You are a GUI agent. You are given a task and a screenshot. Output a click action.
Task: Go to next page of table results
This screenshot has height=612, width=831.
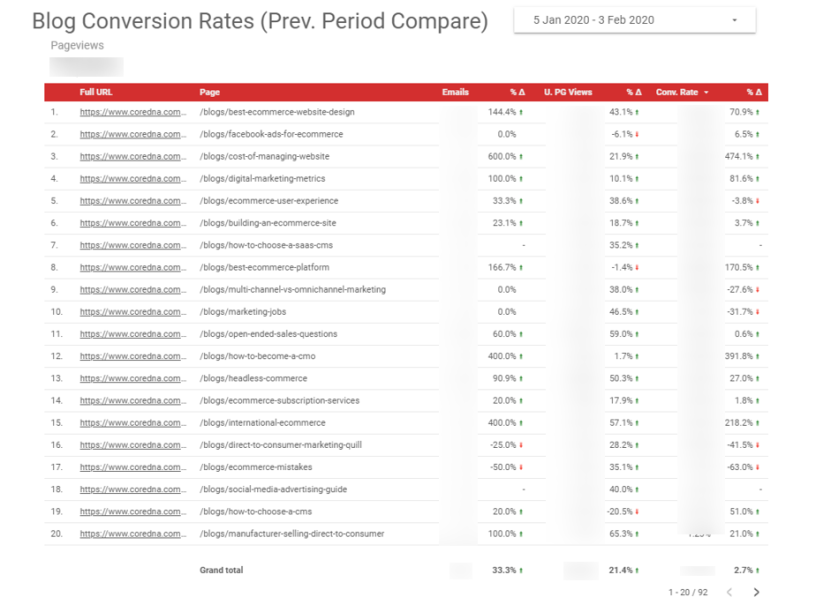coord(756,592)
